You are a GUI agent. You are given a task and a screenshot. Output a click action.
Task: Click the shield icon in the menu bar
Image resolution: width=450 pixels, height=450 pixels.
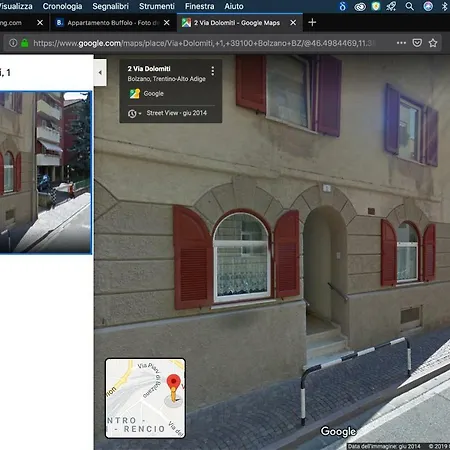[x=376, y=6]
